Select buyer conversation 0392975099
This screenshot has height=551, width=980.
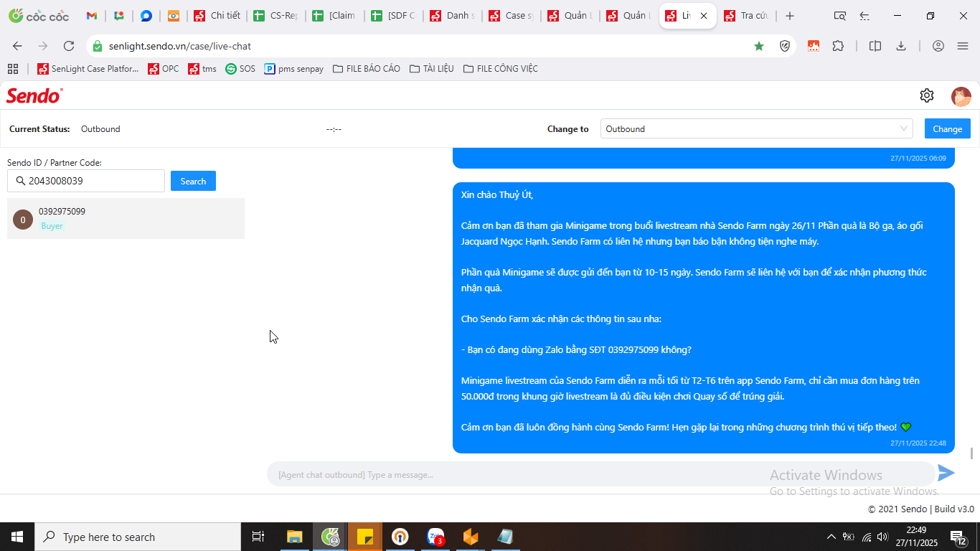click(126, 219)
